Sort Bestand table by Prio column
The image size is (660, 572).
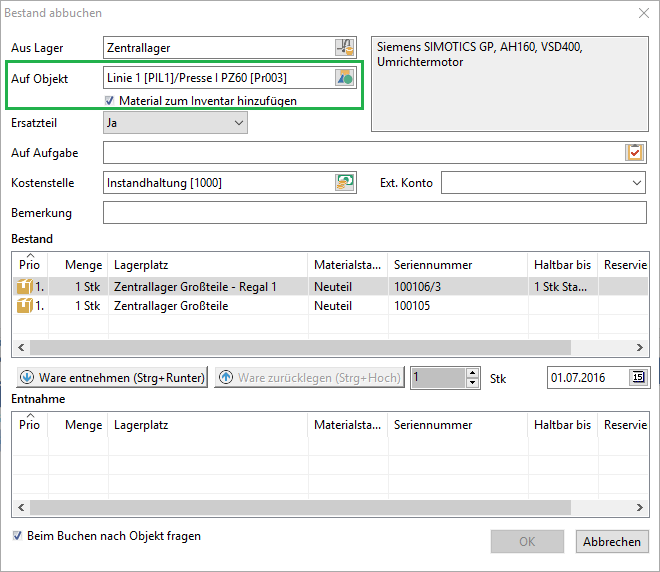coord(30,265)
